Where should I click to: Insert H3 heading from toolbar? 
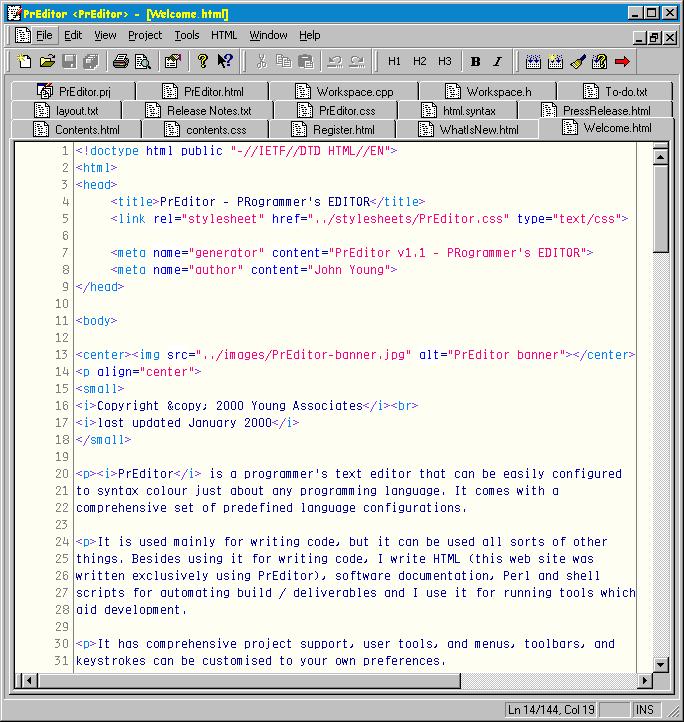point(444,61)
